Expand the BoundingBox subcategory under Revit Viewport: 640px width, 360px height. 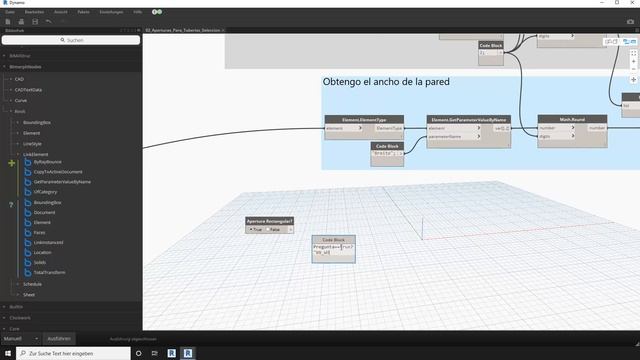(x=18, y=122)
